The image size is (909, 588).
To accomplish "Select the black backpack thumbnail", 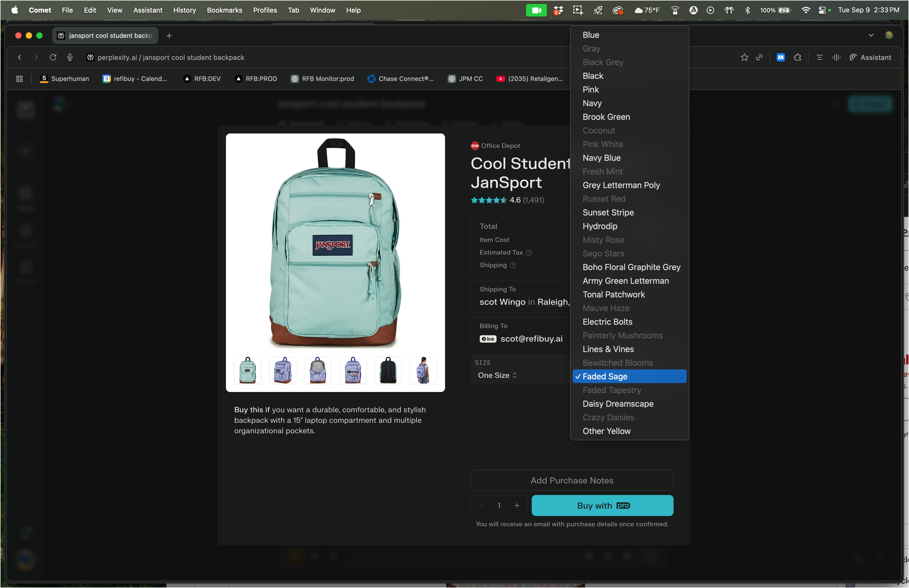I will click(388, 370).
